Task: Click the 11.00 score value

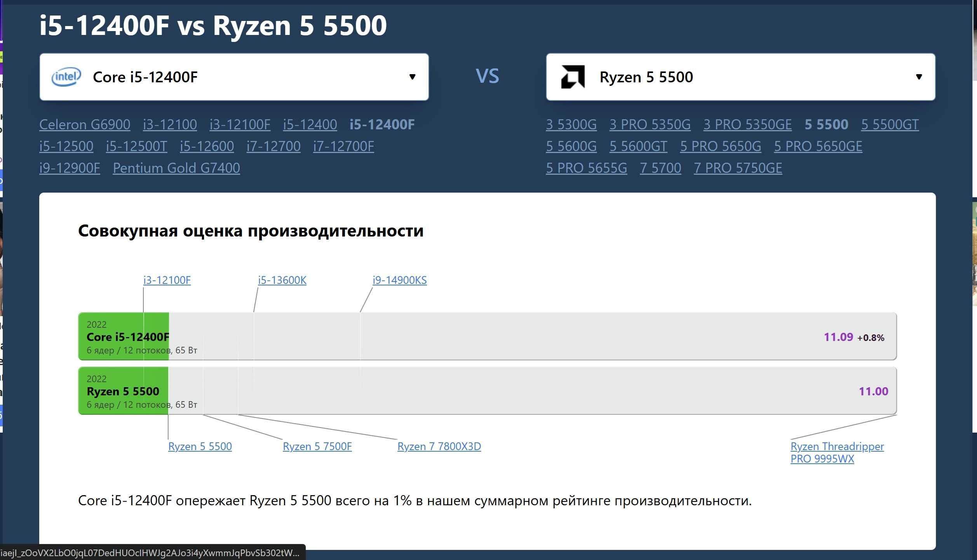Action: click(x=873, y=391)
